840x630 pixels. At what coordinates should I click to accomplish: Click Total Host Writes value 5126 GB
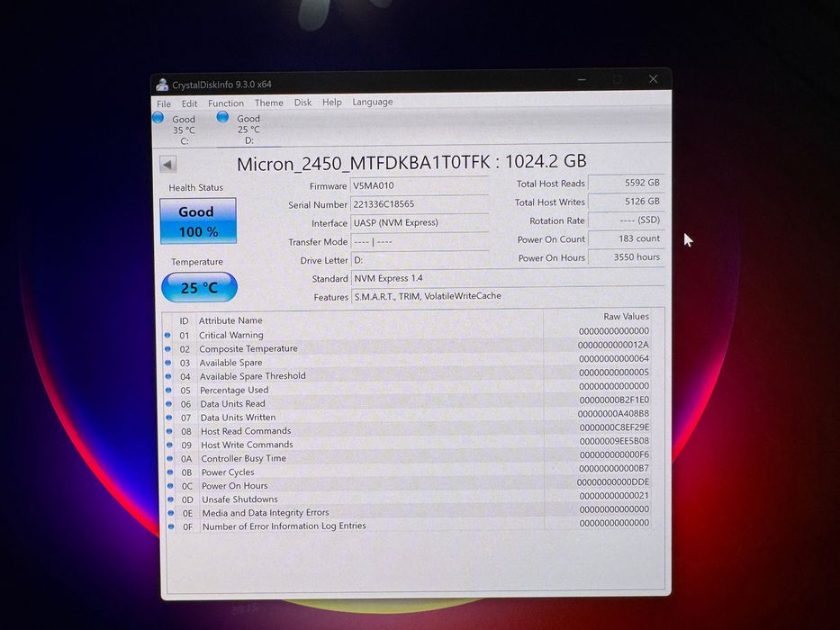[x=626, y=202]
